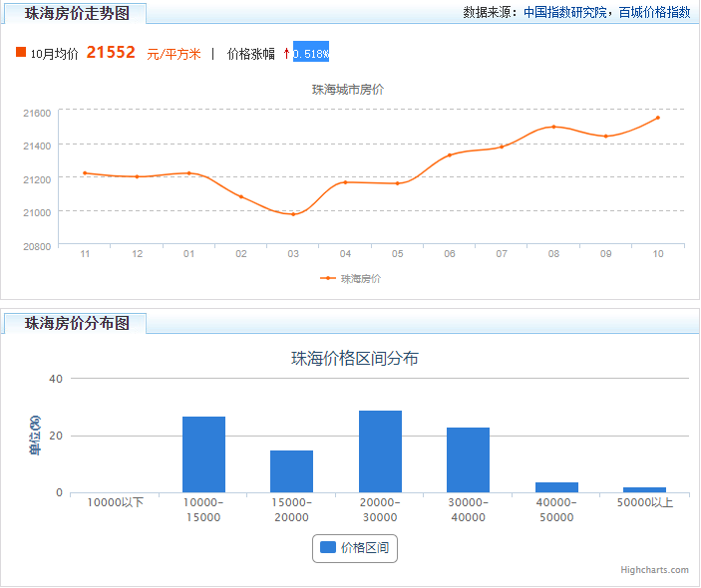
Task: Open the 中国指数研究院 source link
Action: [564, 13]
